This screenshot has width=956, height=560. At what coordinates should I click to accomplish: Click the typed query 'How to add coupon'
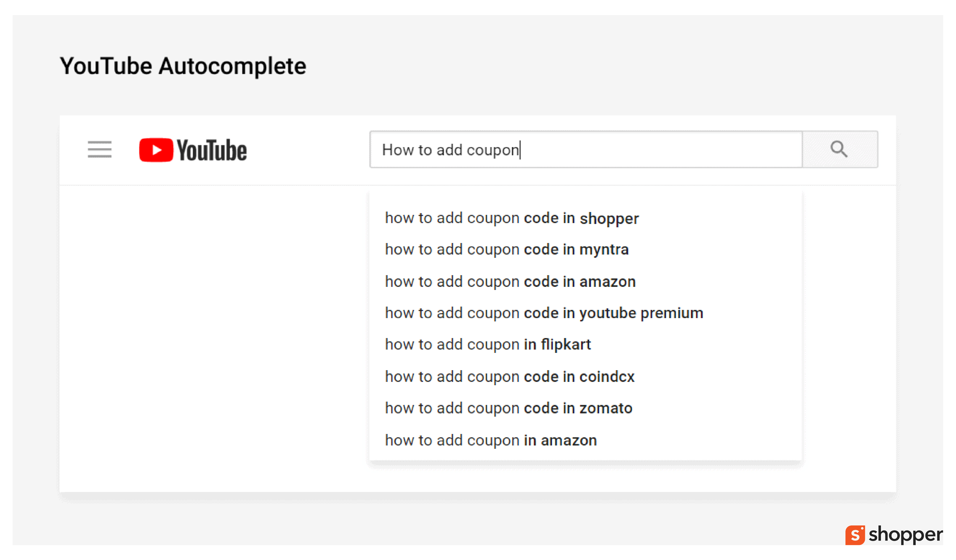(450, 150)
